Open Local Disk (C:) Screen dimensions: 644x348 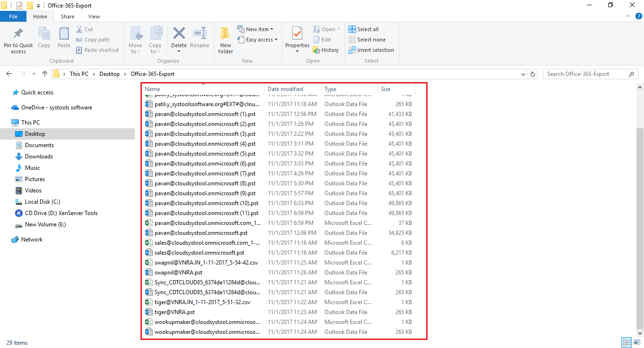(42, 202)
